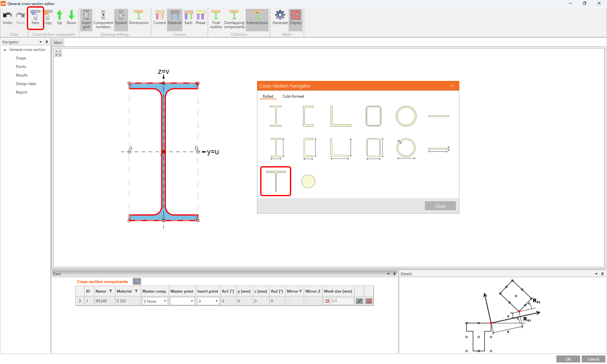Select the Intersections collision option
The height and width of the screenshot is (364, 607).
[x=257, y=18]
